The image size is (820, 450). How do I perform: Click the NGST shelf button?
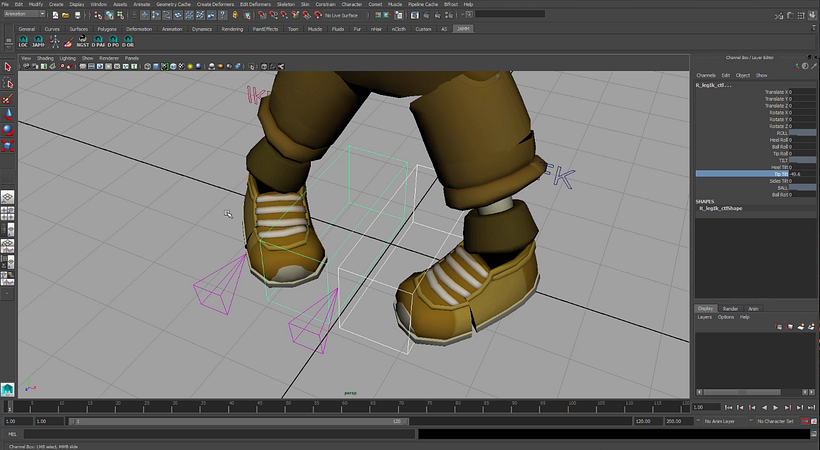[x=81, y=43]
